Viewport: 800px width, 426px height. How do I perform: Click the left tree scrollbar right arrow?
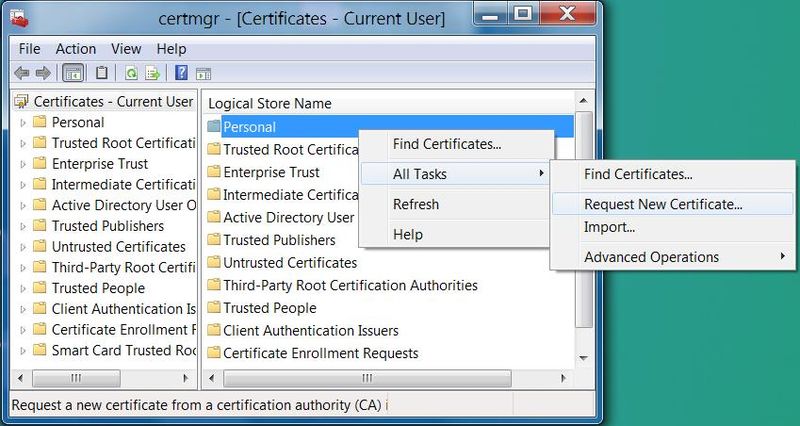pos(186,378)
